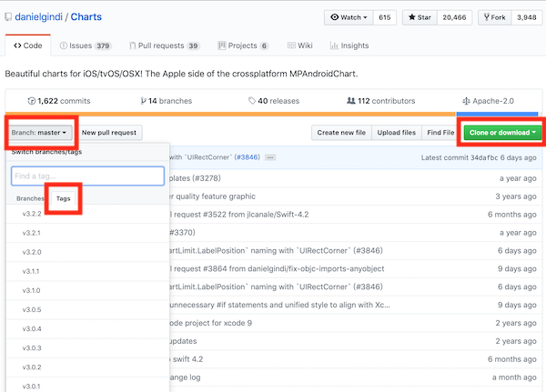Viewport: 546px width, 392px height.
Task: Click the ellipsis expander beside commit #3846
Action: (270, 157)
